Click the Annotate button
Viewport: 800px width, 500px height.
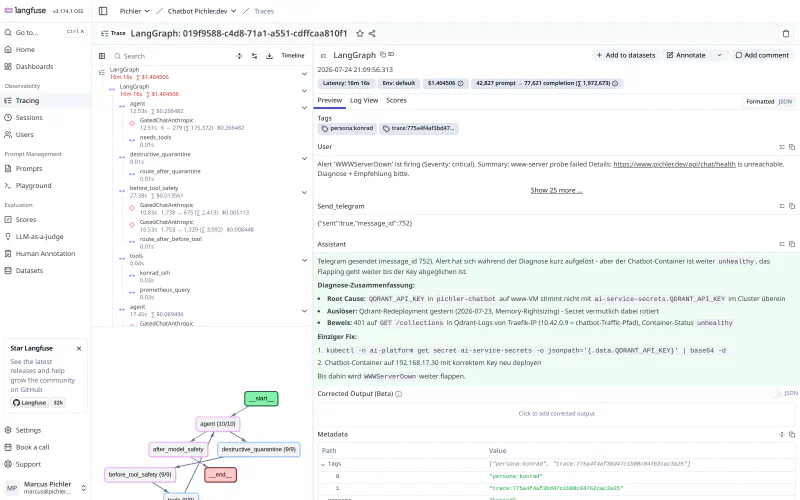click(686, 55)
